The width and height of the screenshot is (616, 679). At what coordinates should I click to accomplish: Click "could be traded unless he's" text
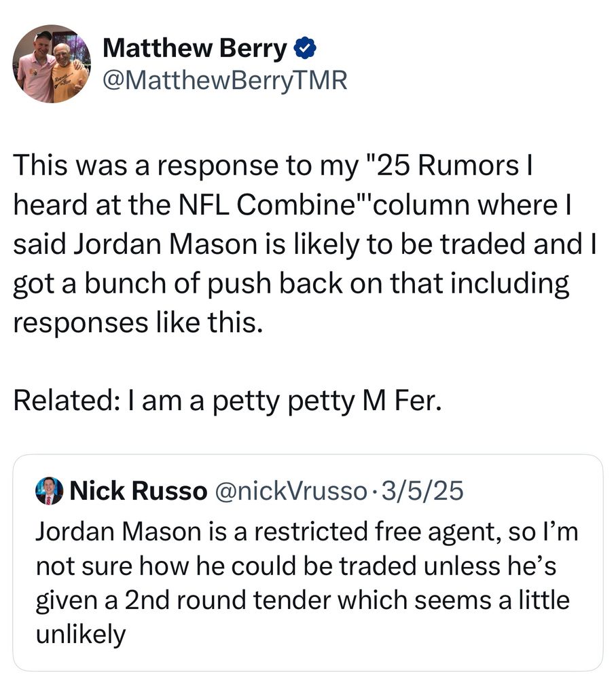393,566
